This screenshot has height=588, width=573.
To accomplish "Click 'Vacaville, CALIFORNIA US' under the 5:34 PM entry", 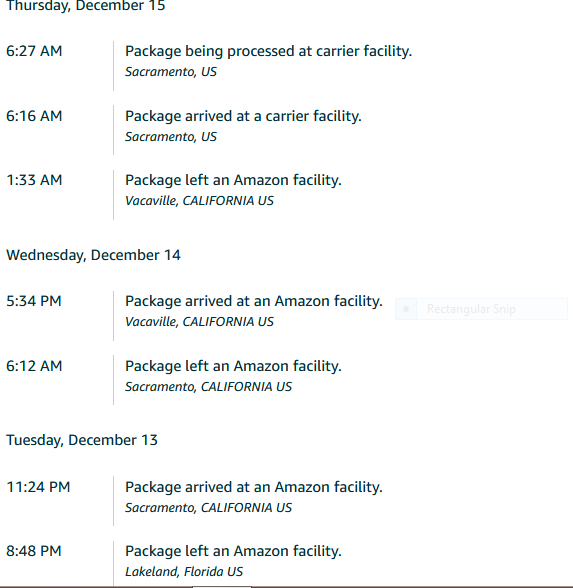I will [199, 322].
